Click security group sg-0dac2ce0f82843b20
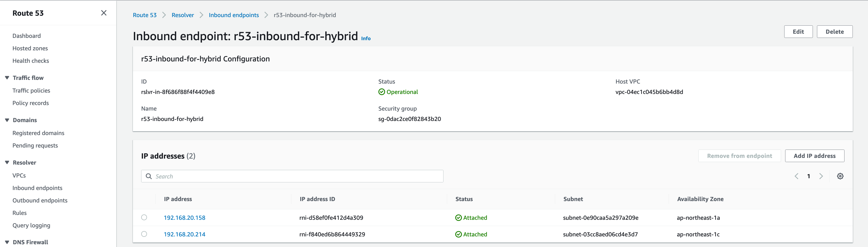 click(410, 119)
